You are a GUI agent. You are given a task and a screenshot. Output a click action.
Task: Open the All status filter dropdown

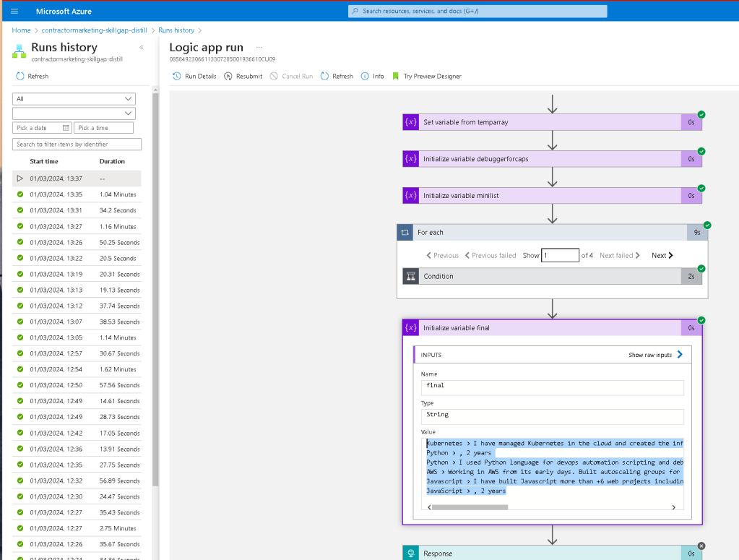(74, 99)
